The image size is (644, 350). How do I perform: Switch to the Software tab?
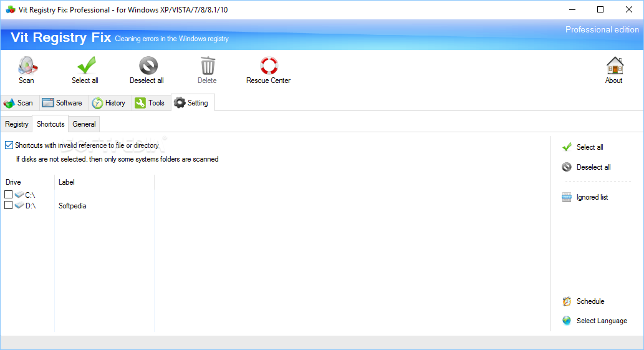[x=63, y=103]
